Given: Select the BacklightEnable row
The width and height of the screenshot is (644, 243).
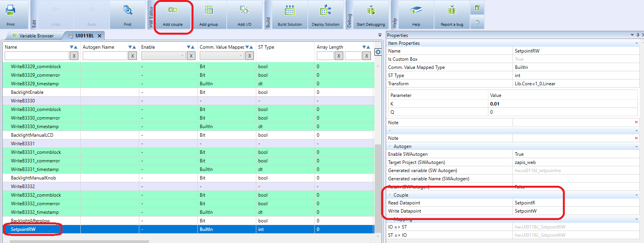Looking at the screenshot, I should coord(27,92).
